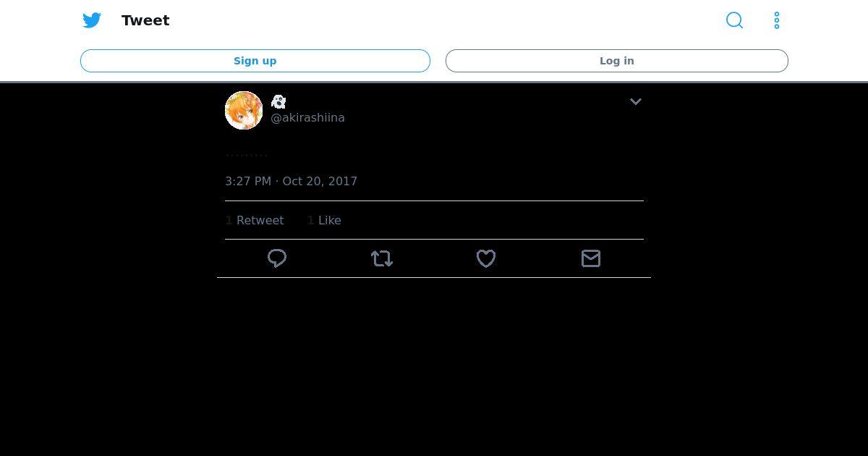Click the Oct 20, 2017 date

320,181
